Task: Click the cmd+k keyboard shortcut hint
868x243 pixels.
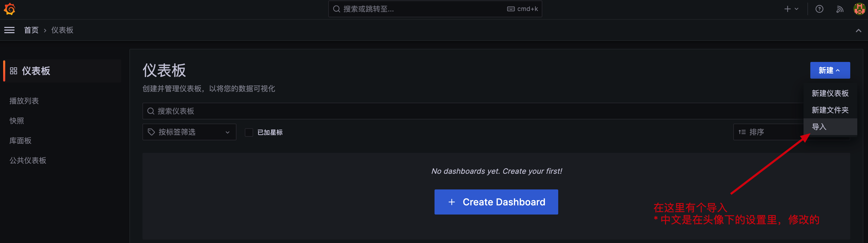Action: click(x=523, y=9)
